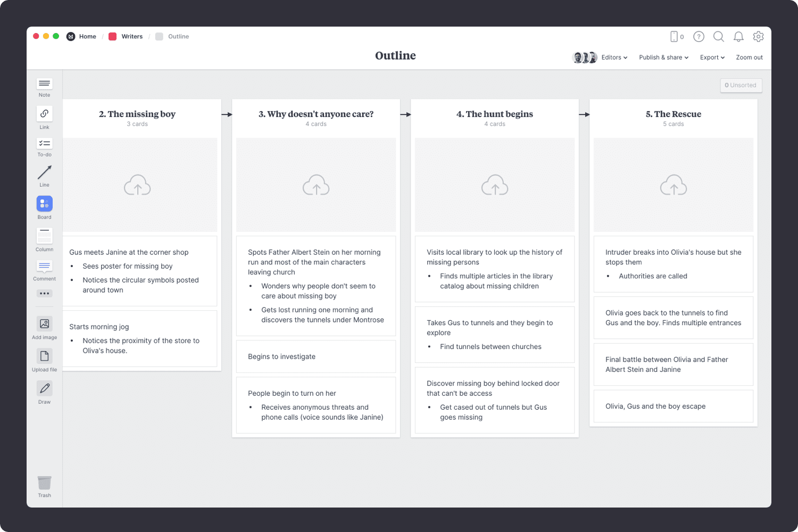Click the Zoom out button
Screen dimensions: 798x532
pyautogui.click(x=749, y=57)
